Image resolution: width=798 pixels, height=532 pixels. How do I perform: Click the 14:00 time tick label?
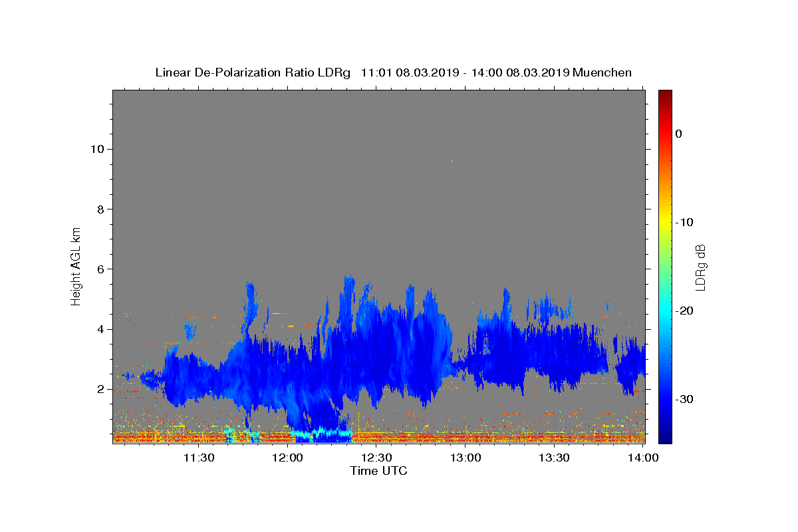pyautogui.click(x=643, y=458)
